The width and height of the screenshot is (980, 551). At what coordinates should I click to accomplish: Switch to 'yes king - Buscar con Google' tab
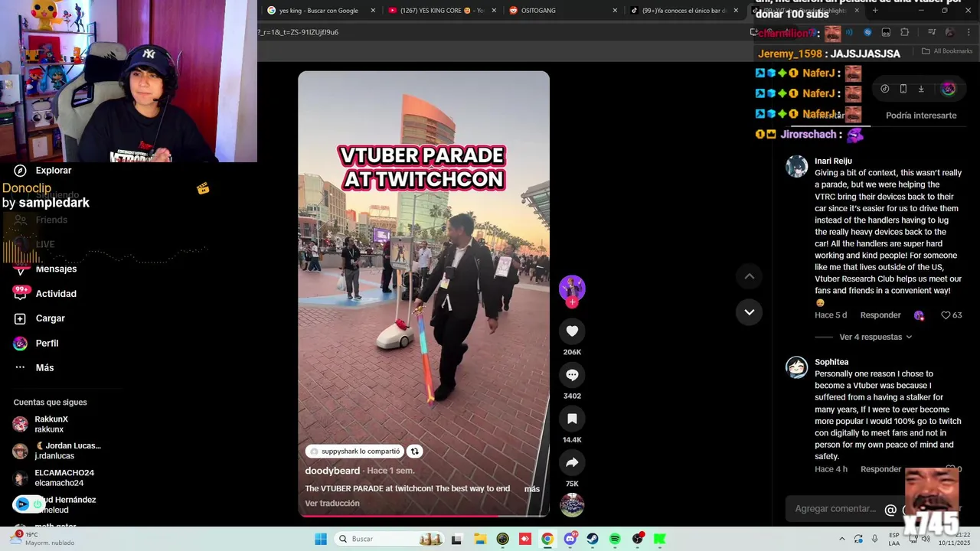(x=318, y=11)
